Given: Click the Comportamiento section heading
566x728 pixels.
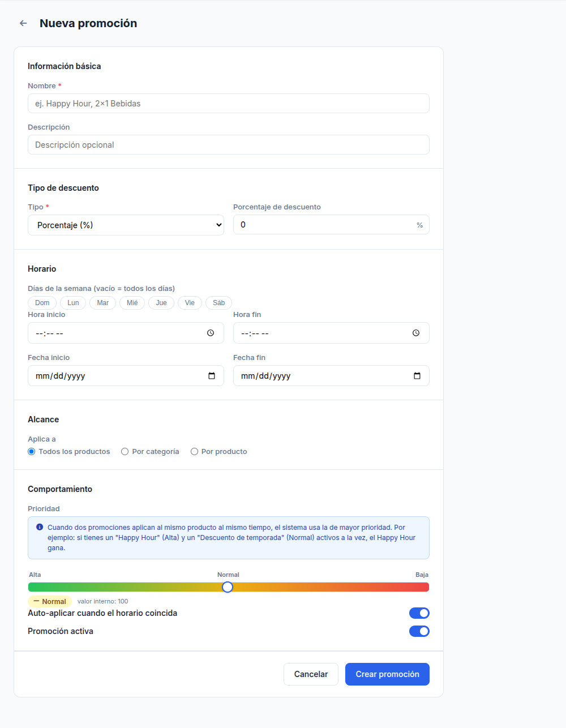Looking at the screenshot, I should (x=60, y=489).
